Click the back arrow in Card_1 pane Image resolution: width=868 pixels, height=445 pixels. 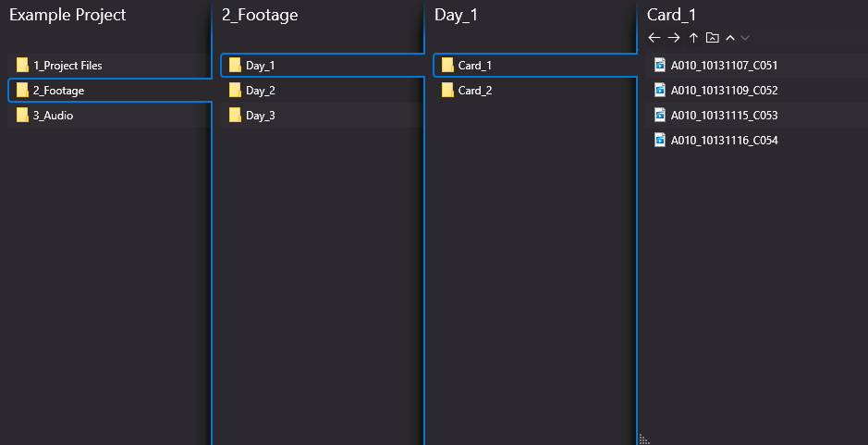[x=654, y=38]
